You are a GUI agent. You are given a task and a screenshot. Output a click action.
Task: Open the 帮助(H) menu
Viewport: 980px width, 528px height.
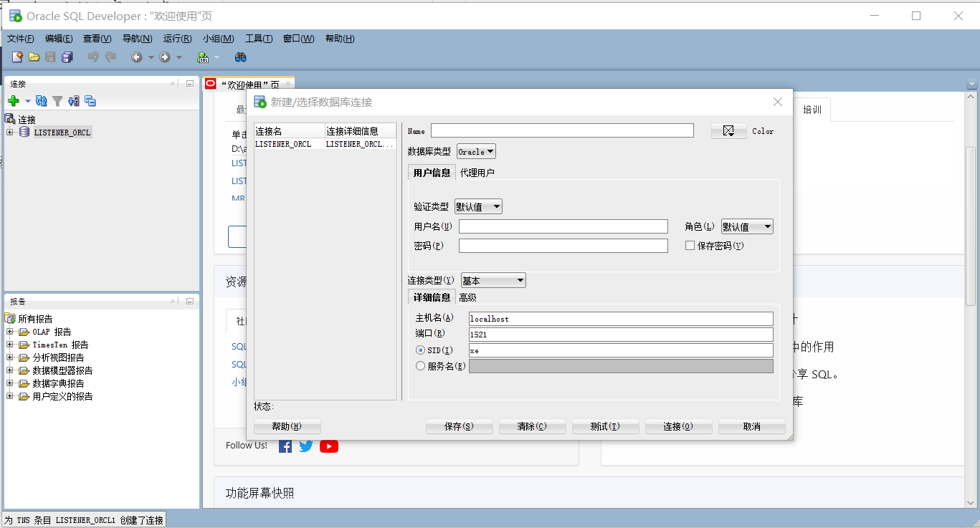340,39
